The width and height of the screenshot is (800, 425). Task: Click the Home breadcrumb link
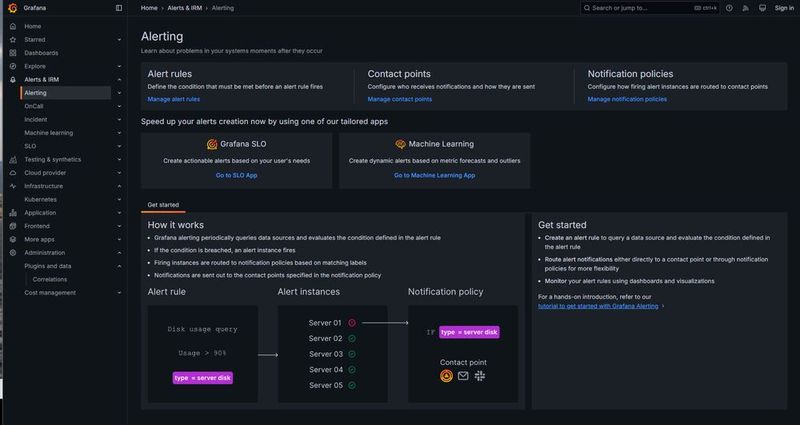pyautogui.click(x=149, y=8)
